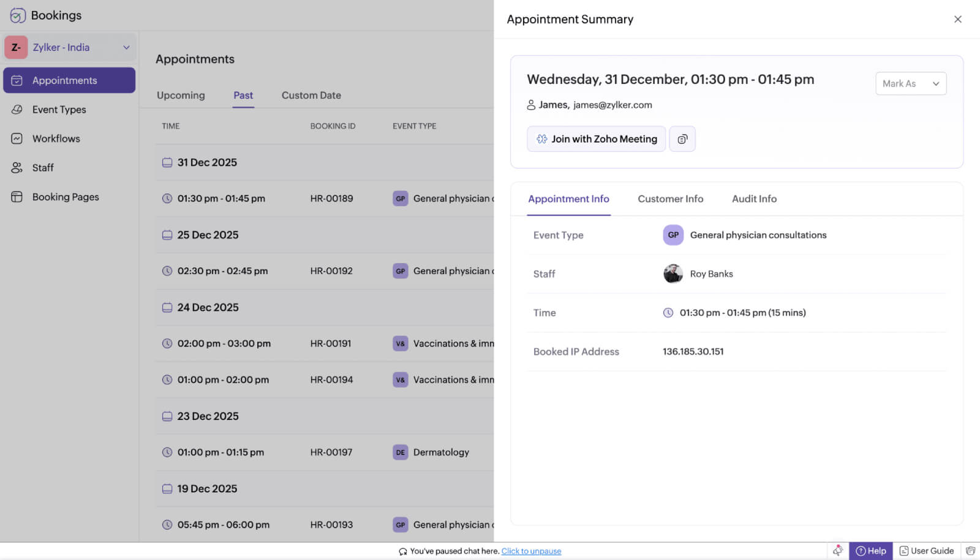Switch to the Upcoming appointments tab
Viewport: 980px width, 560px height.
tap(180, 95)
